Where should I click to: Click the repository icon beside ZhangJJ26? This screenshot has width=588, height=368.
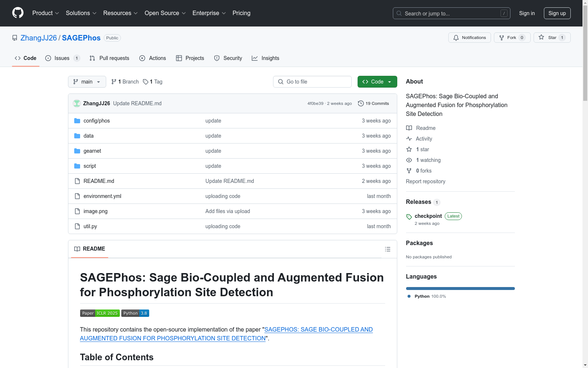click(x=15, y=38)
